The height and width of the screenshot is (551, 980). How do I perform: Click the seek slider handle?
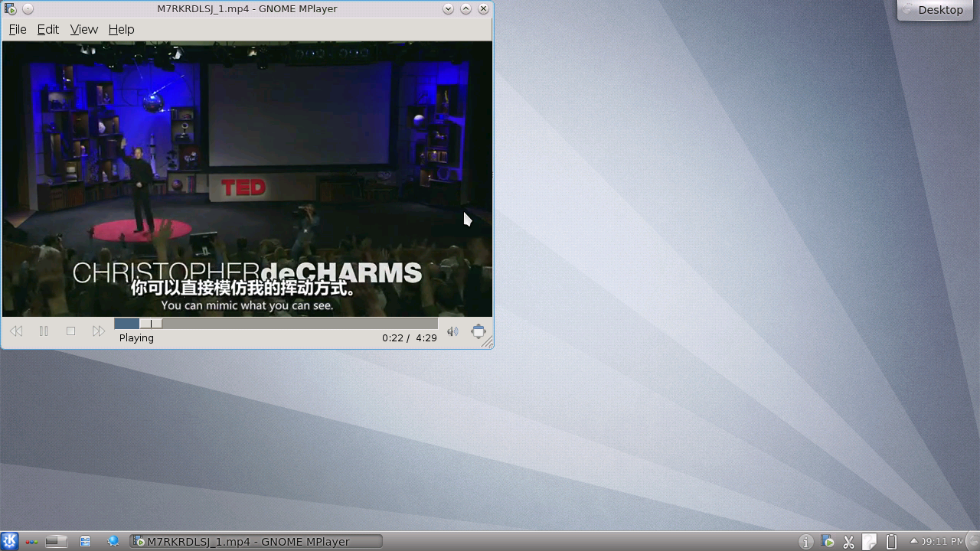click(151, 324)
